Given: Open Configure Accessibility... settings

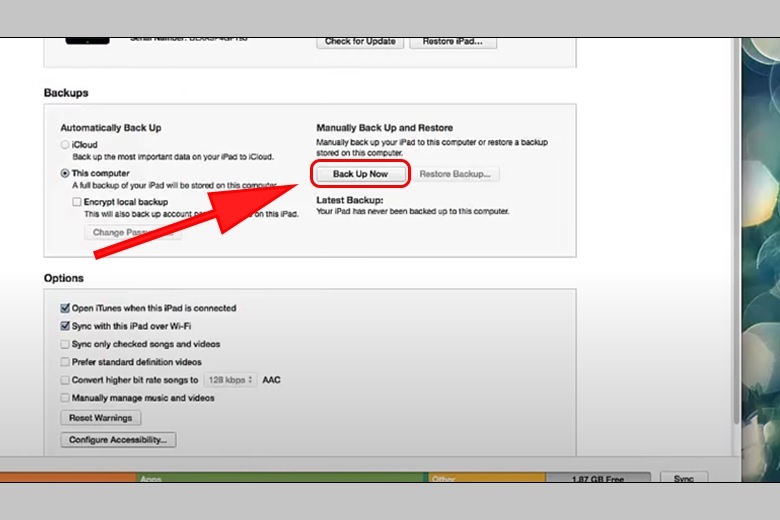Looking at the screenshot, I should 118,440.
